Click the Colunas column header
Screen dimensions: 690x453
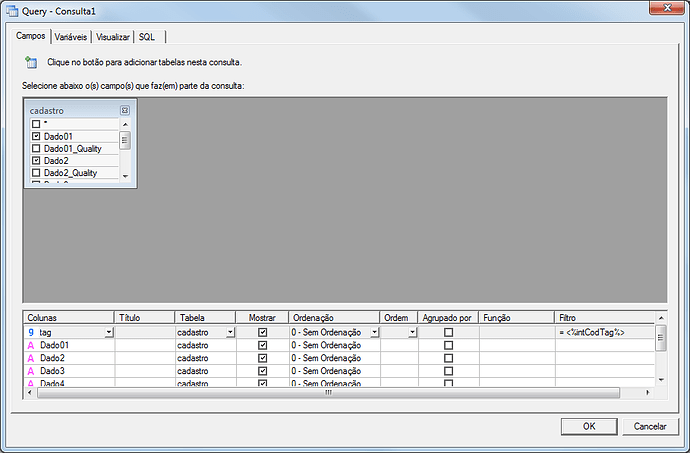pos(69,318)
